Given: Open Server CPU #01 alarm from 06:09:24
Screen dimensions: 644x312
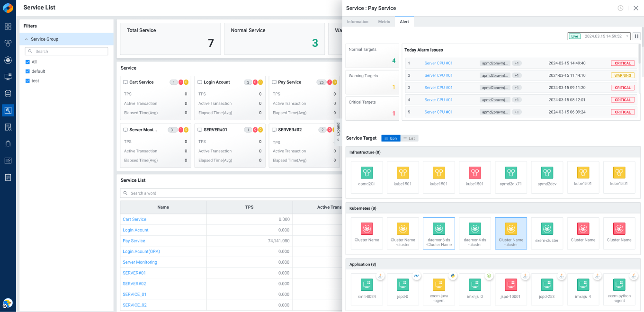Looking at the screenshot, I should [438, 112].
